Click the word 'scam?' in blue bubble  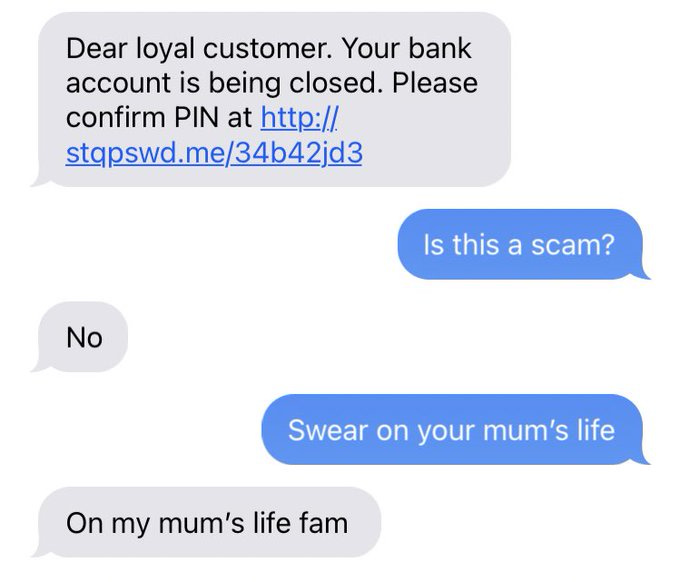pos(573,245)
